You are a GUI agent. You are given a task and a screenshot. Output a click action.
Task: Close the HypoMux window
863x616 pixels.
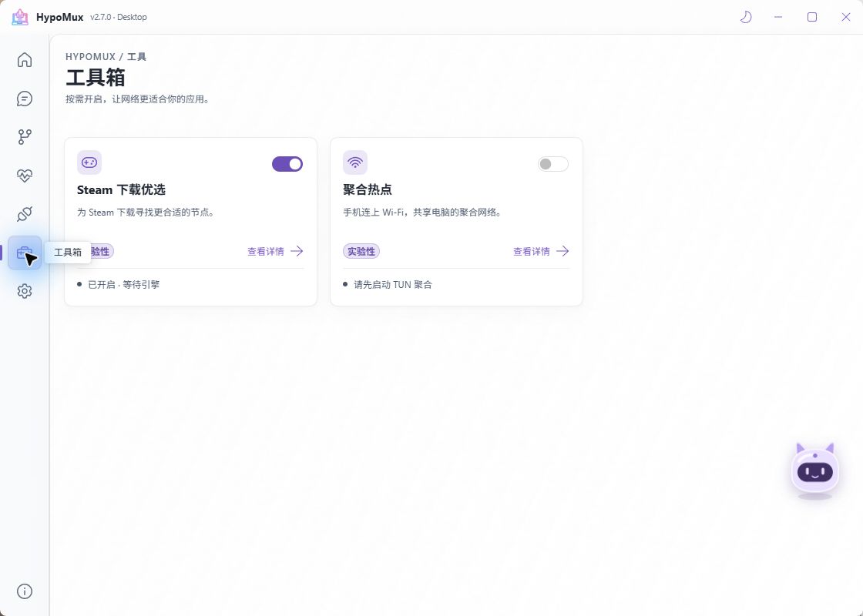(846, 17)
